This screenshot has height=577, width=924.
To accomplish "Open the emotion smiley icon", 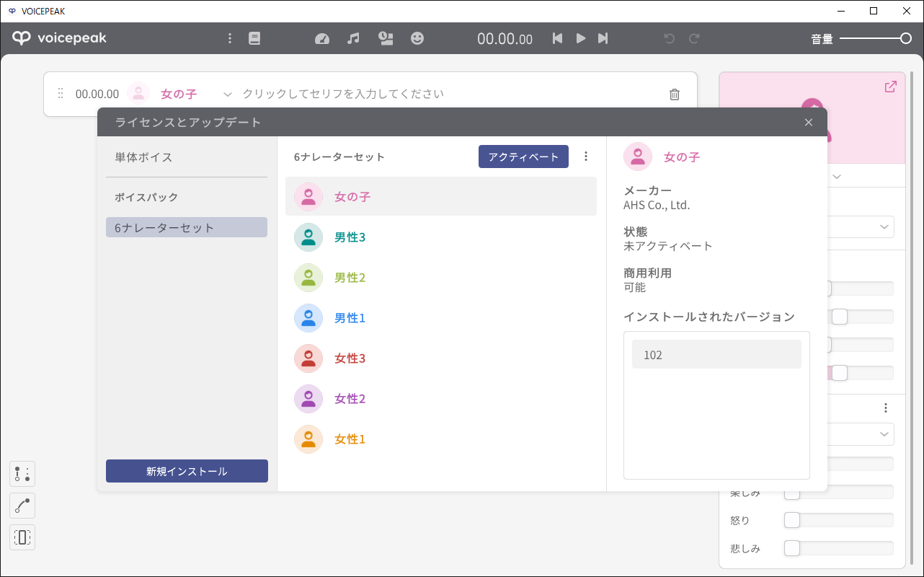I will (417, 38).
